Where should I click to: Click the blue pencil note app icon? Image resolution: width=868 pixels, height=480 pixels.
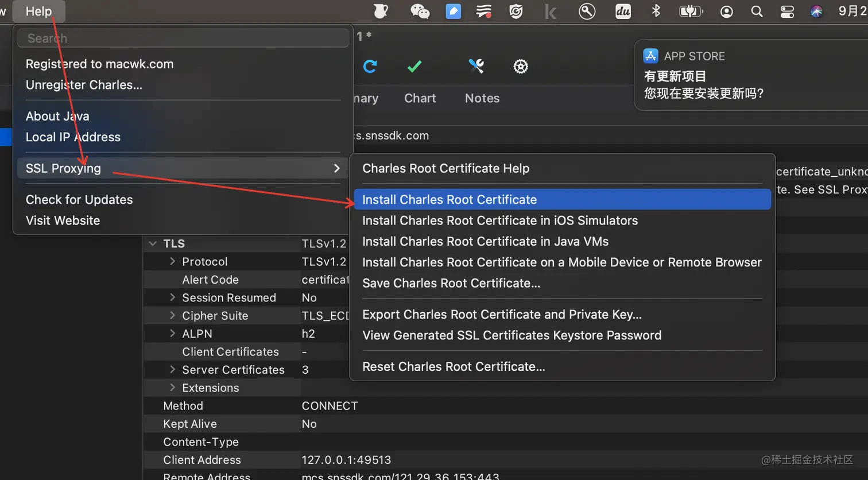coord(453,11)
